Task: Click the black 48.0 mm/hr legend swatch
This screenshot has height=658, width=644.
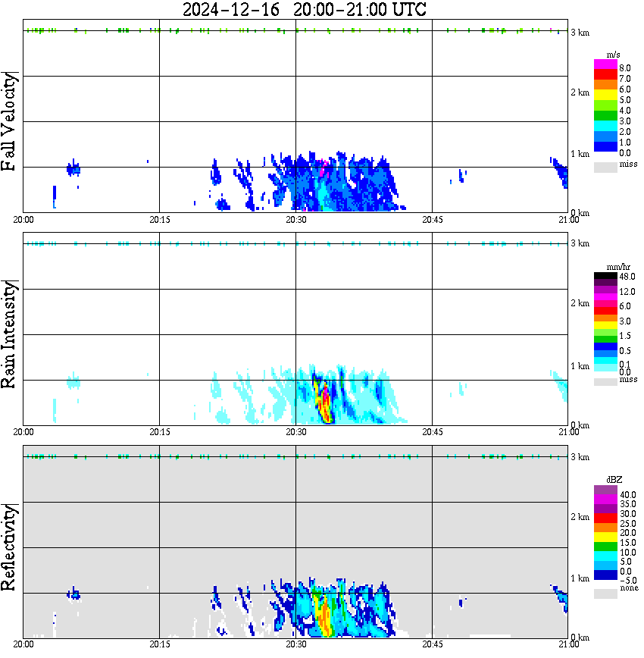Action: click(605, 276)
